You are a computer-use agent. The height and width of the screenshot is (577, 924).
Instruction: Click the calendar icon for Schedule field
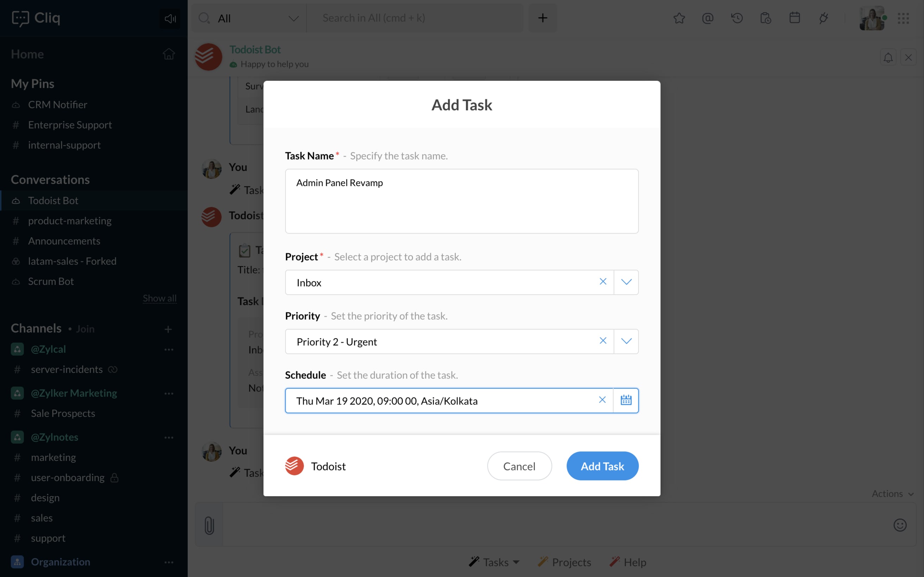(625, 400)
